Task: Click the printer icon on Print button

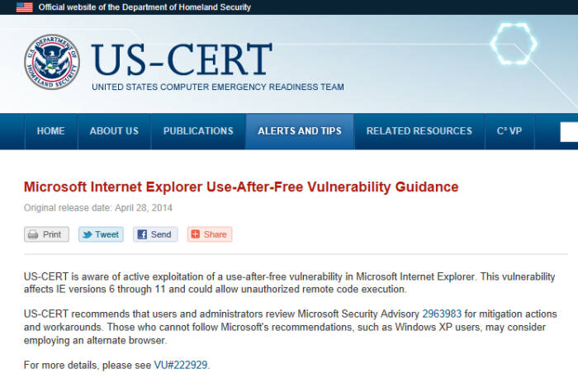Action: click(33, 234)
